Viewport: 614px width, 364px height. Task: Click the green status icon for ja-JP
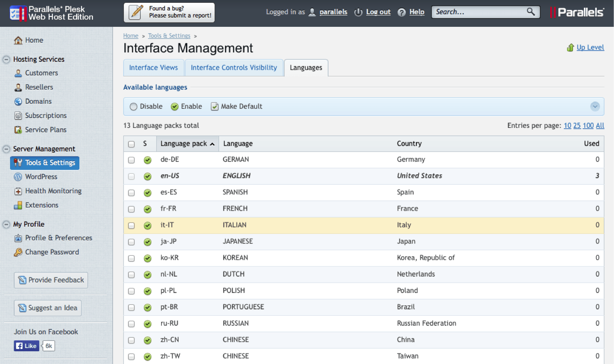pos(148,242)
